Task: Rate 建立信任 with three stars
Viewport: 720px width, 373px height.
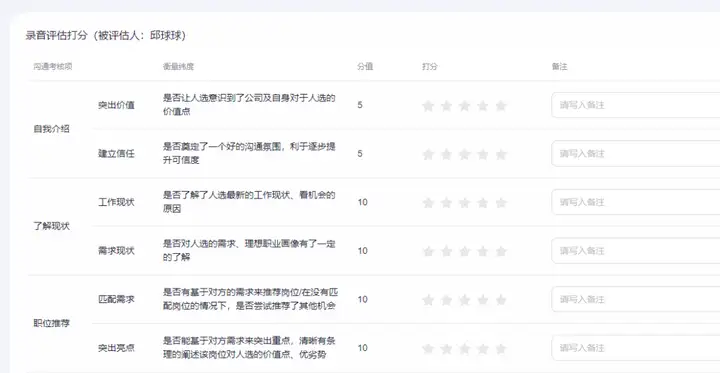Action: pos(464,154)
